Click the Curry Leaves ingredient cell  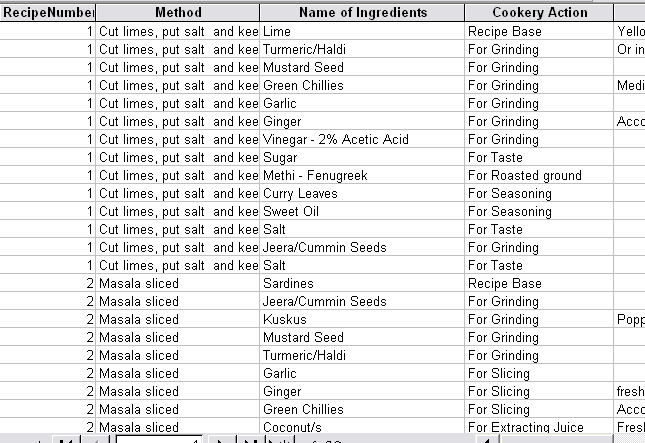362,193
